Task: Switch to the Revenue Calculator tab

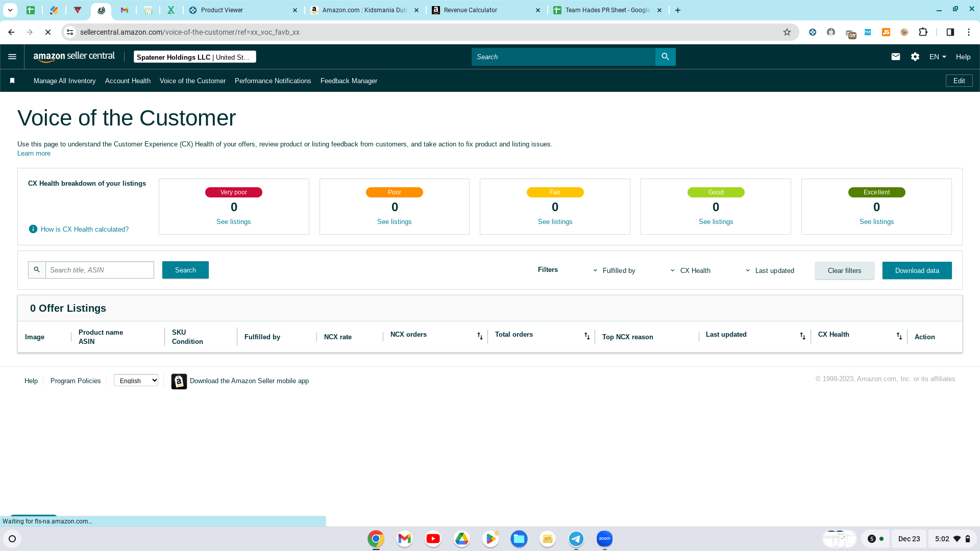Action: click(486, 10)
